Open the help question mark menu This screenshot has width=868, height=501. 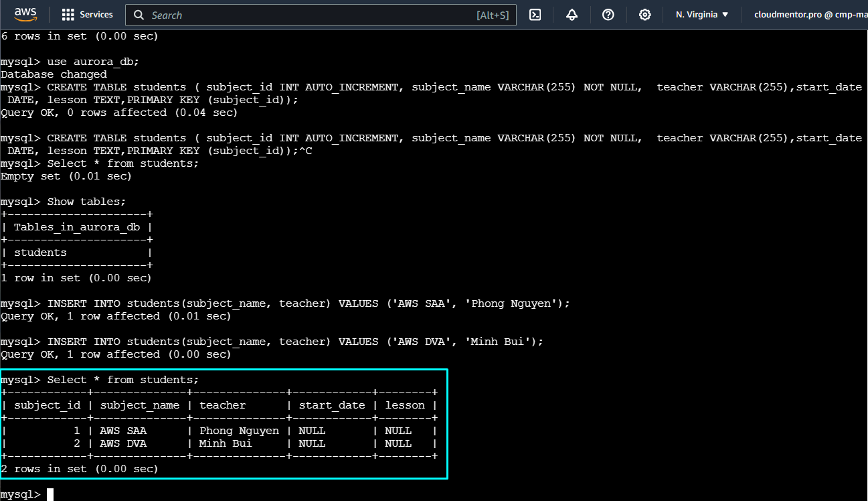pos(608,15)
